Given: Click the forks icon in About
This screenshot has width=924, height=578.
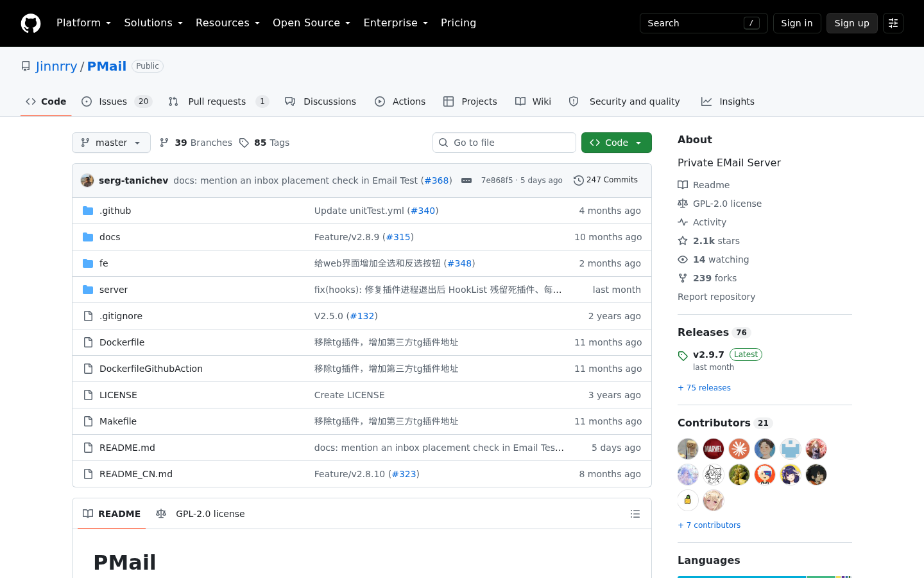Looking at the screenshot, I should [683, 278].
